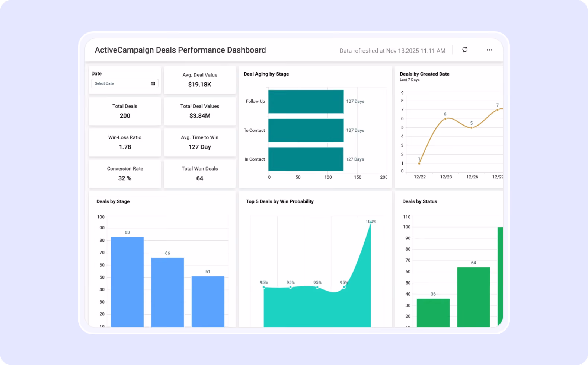Click the Total Deal Values $3.84M card
Viewport: 588px width, 365px height.
click(200, 111)
